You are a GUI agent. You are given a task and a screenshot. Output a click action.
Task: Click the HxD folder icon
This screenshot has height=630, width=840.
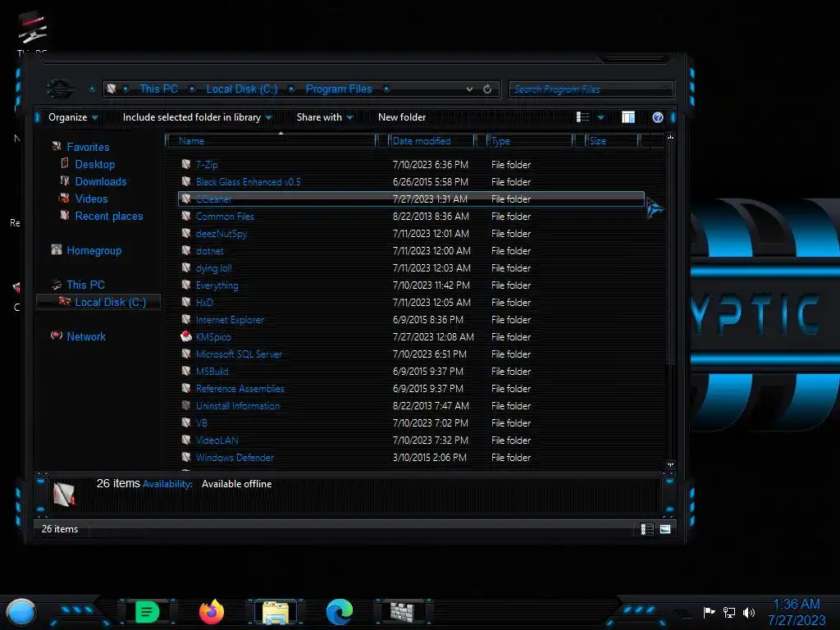click(186, 302)
